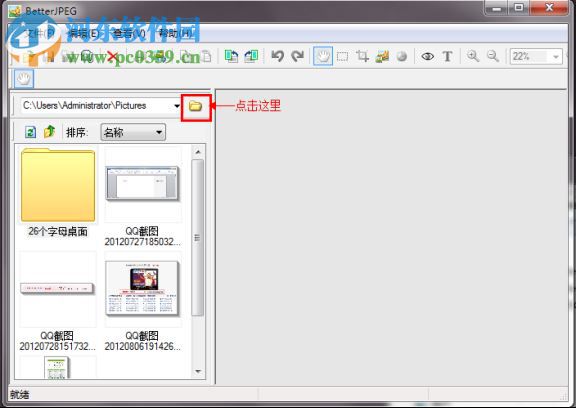Expand the folder path dropdown arrow
Viewport: 576px width, 408px height.
177,106
